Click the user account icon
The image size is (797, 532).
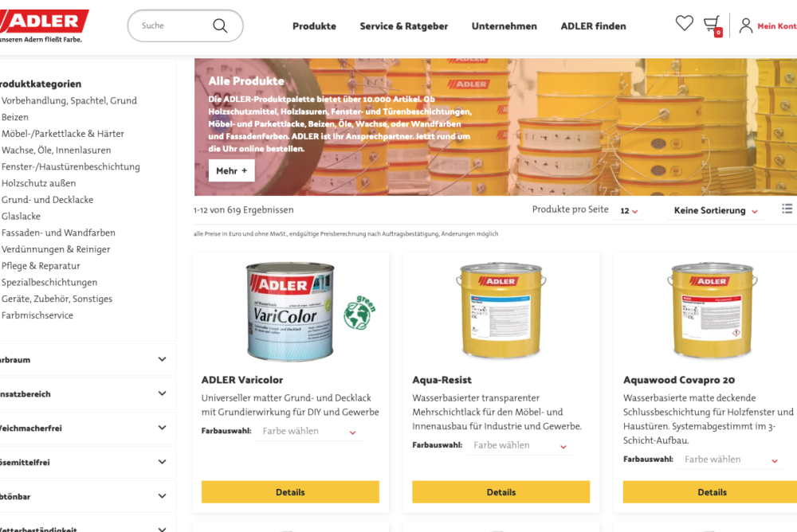coord(746,25)
